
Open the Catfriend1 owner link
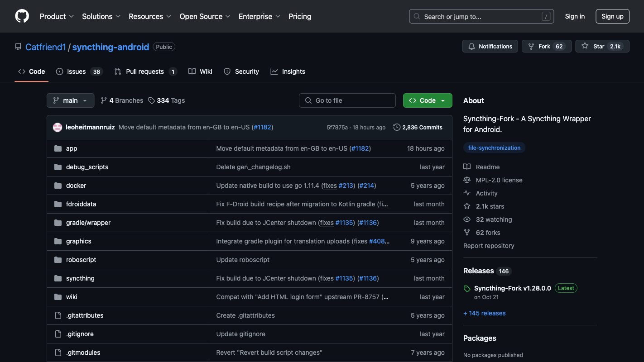click(x=45, y=47)
